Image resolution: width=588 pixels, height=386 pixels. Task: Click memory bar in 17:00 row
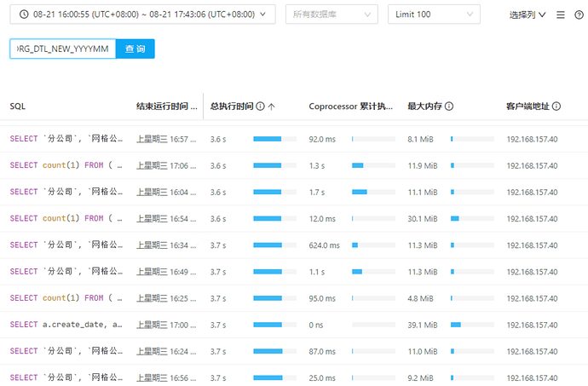pos(472,325)
